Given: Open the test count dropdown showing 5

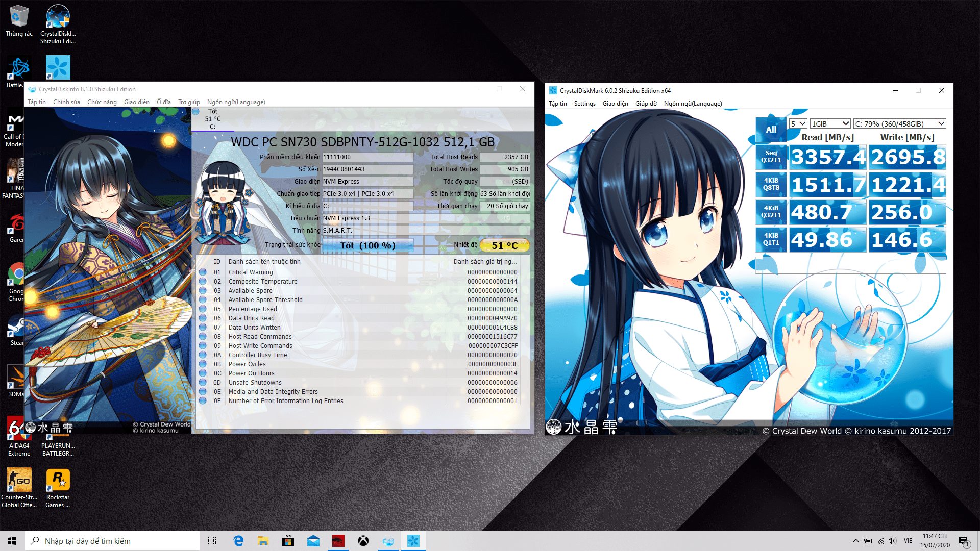Looking at the screenshot, I should 798,123.
